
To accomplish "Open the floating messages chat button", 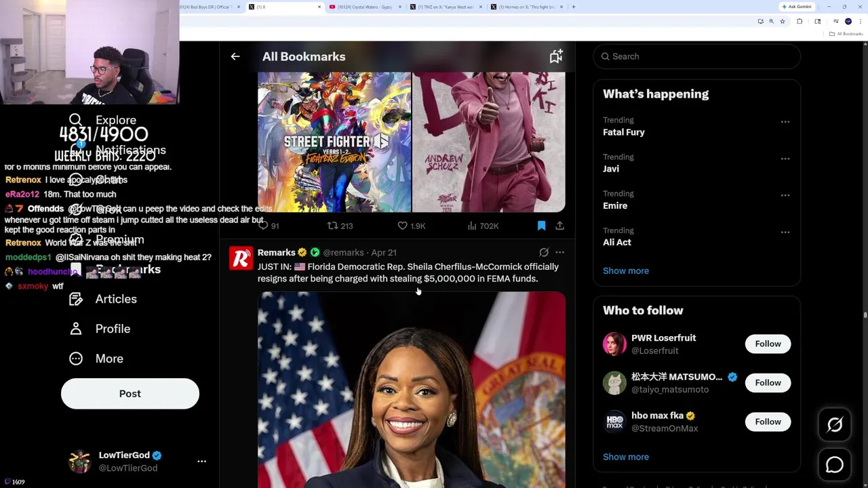I will (x=835, y=465).
